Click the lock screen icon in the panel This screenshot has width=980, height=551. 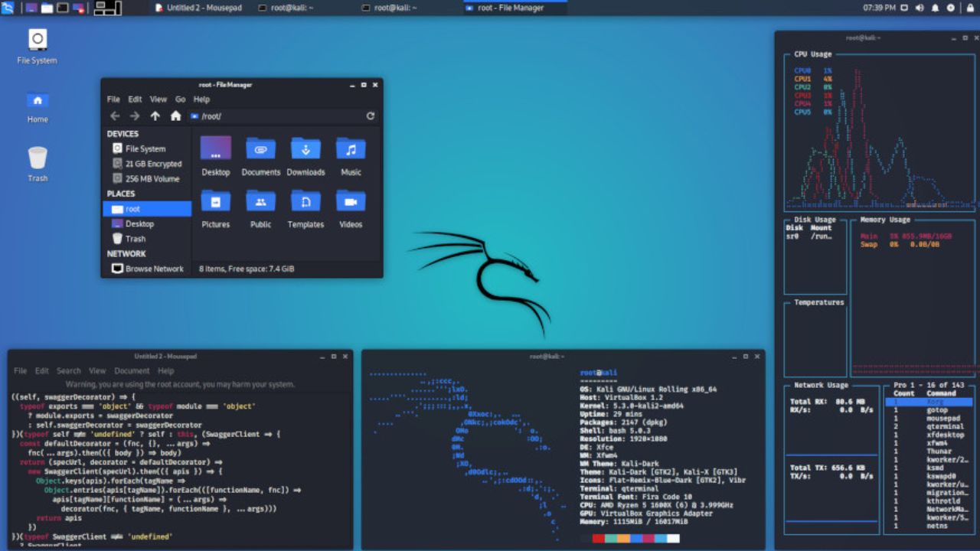point(969,8)
